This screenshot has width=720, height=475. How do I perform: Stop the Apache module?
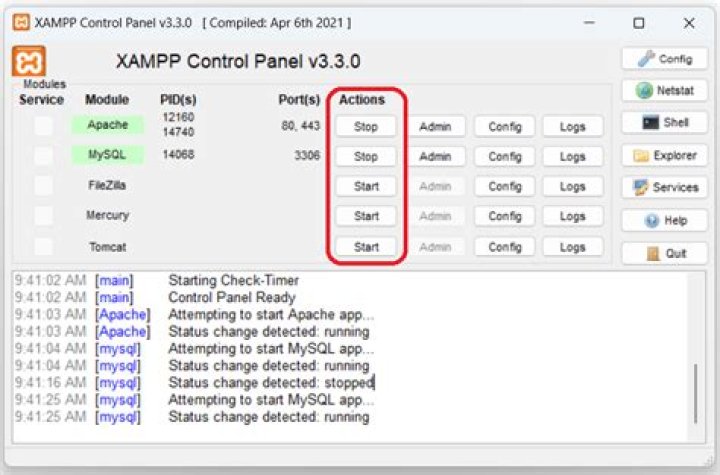(x=366, y=127)
